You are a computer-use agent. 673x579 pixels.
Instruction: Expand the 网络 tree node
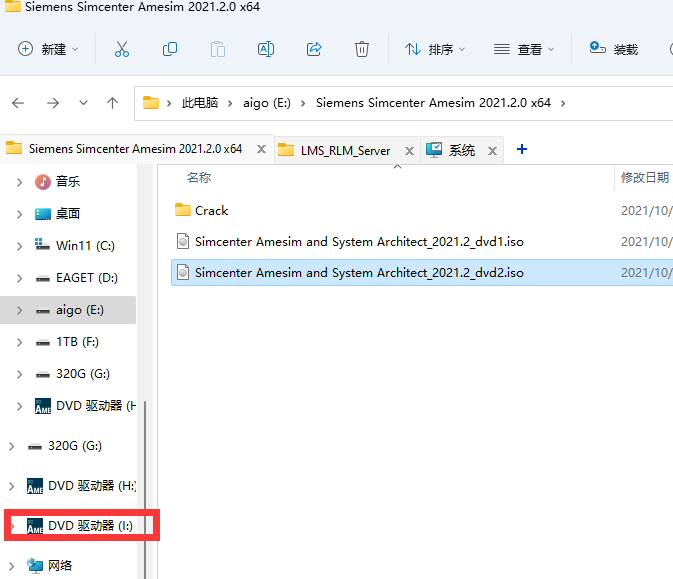[12, 566]
